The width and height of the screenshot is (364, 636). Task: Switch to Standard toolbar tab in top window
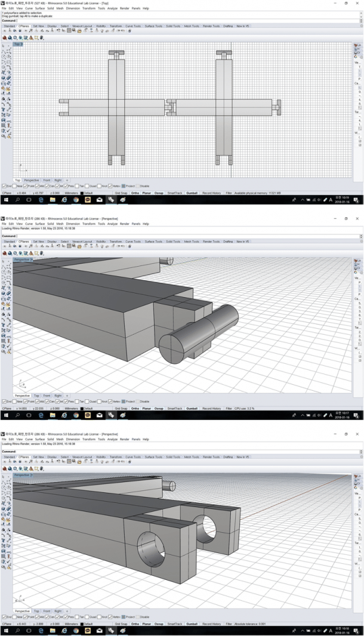[10, 26]
